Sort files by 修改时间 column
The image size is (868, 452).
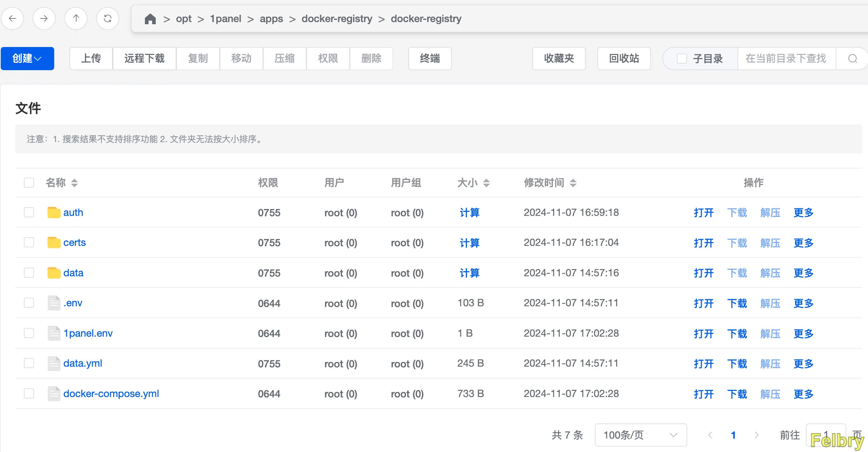[573, 183]
